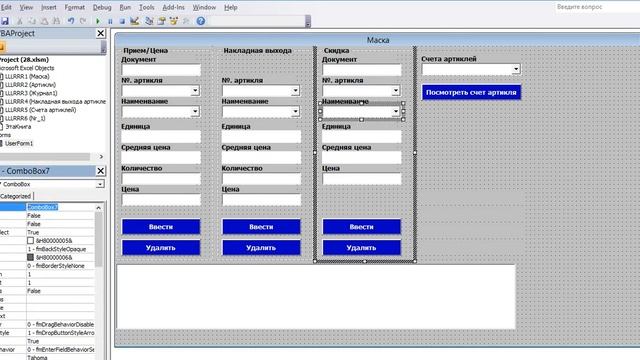Click the large white list box on the form
Image resolution: width=640 pixels, height=360 pixels.
coord(316,297)
